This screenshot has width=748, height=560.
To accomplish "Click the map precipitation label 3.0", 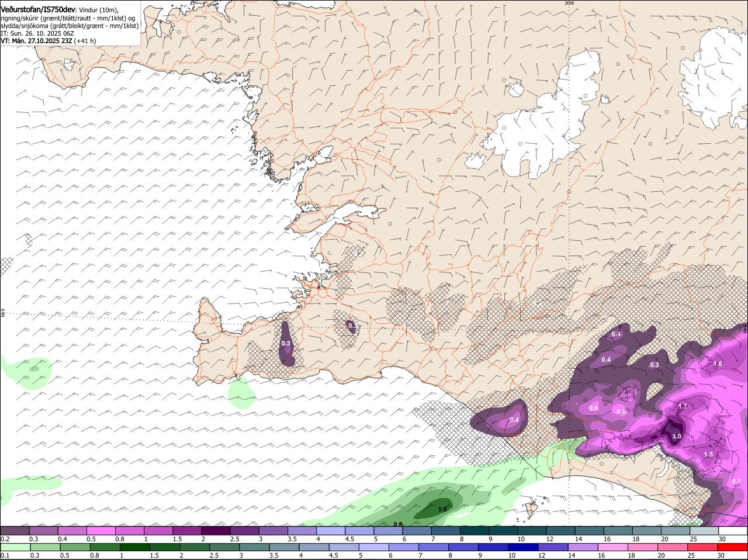I will 677,437.
